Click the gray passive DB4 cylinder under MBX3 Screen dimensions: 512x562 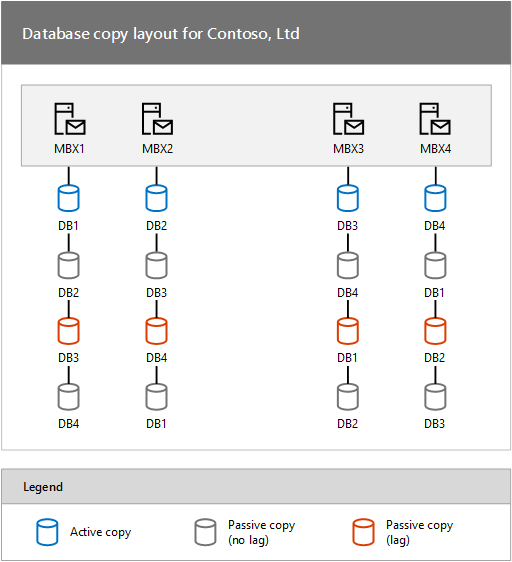(348, 266)
